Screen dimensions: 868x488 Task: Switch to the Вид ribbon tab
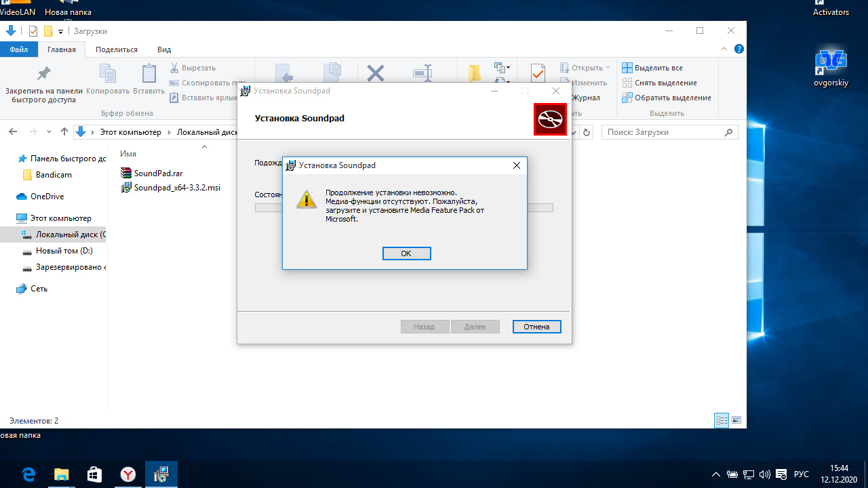coord(164,49)
